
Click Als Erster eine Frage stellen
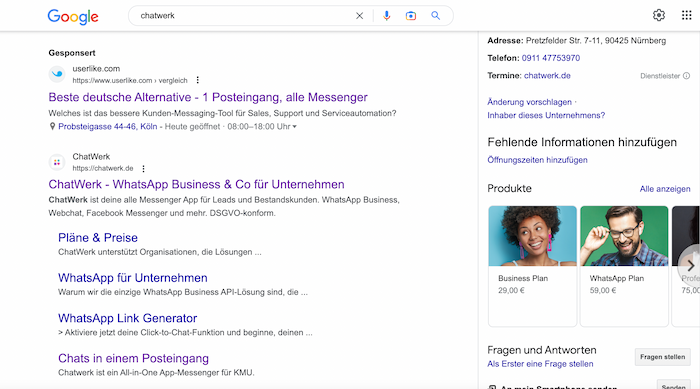click(x=540, y=364)
